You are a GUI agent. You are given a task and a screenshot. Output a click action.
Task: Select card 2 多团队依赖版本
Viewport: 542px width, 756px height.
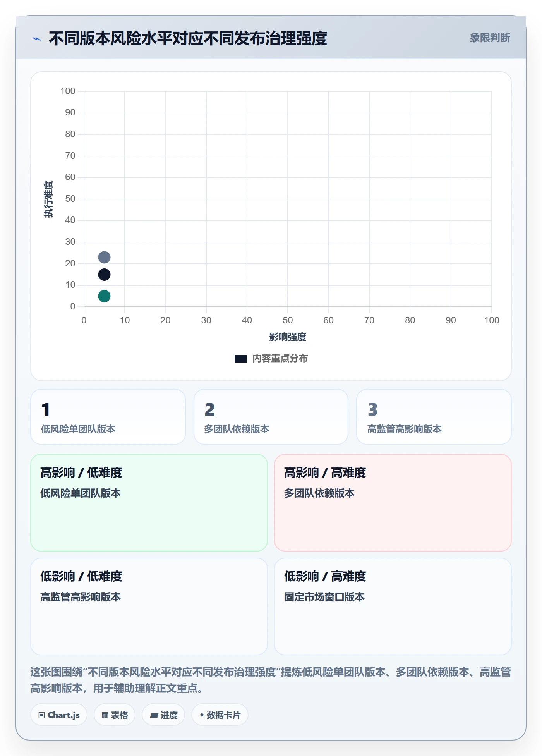click(x=271, y=417)
